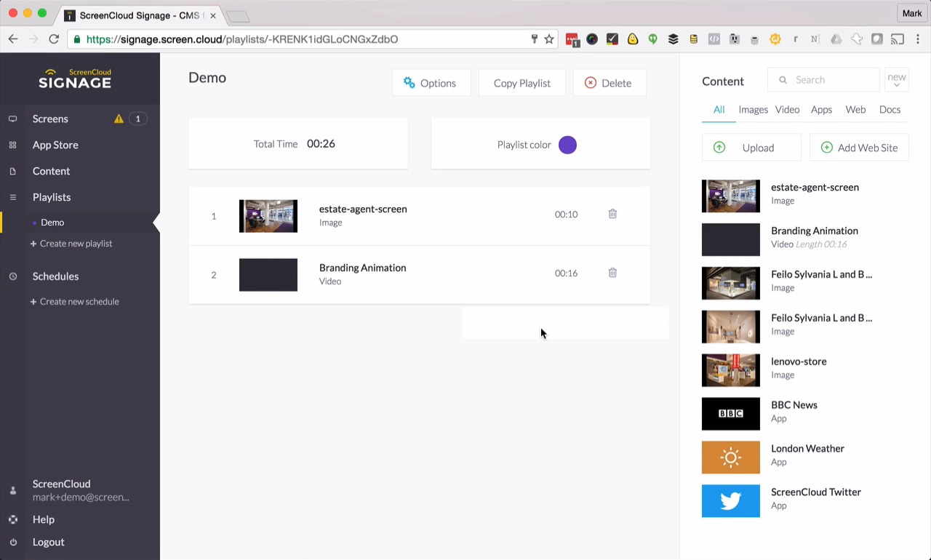Viewport: 931px width, 560px height.
Task: Click in the content Search field
Action: pos(823,79)
